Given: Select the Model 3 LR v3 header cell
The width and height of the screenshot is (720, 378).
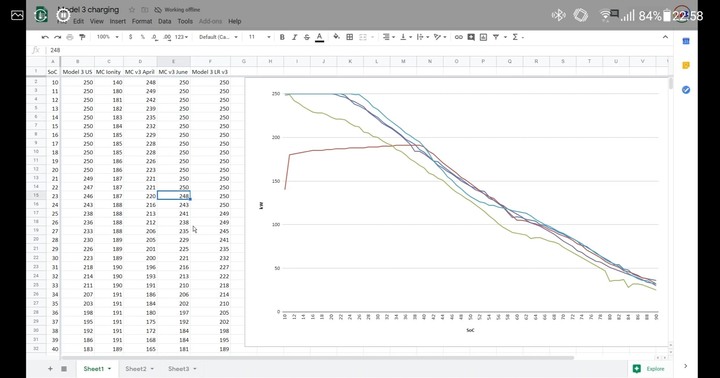Looking at the screenshot, I should click(x=210, y=72).
